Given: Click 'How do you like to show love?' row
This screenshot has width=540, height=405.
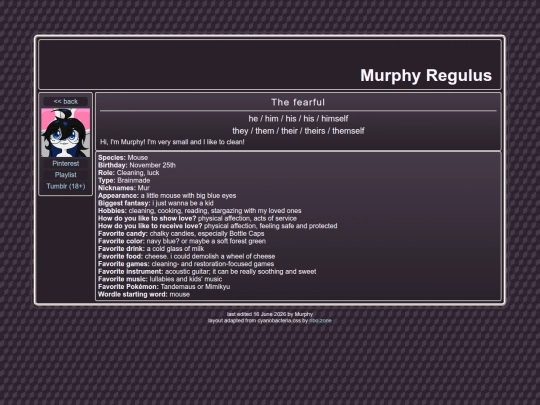Looking at the screenshot, I should pos(197,218).
